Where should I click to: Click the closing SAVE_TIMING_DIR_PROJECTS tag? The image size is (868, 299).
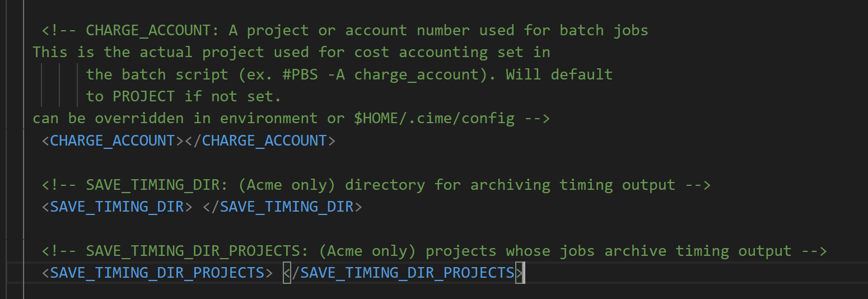click(404, 273)
